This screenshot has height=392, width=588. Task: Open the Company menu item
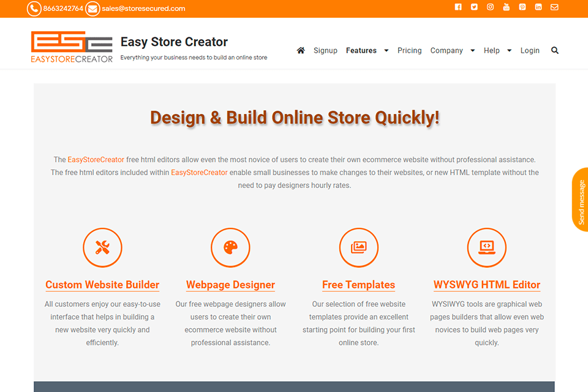pos(447,50)
